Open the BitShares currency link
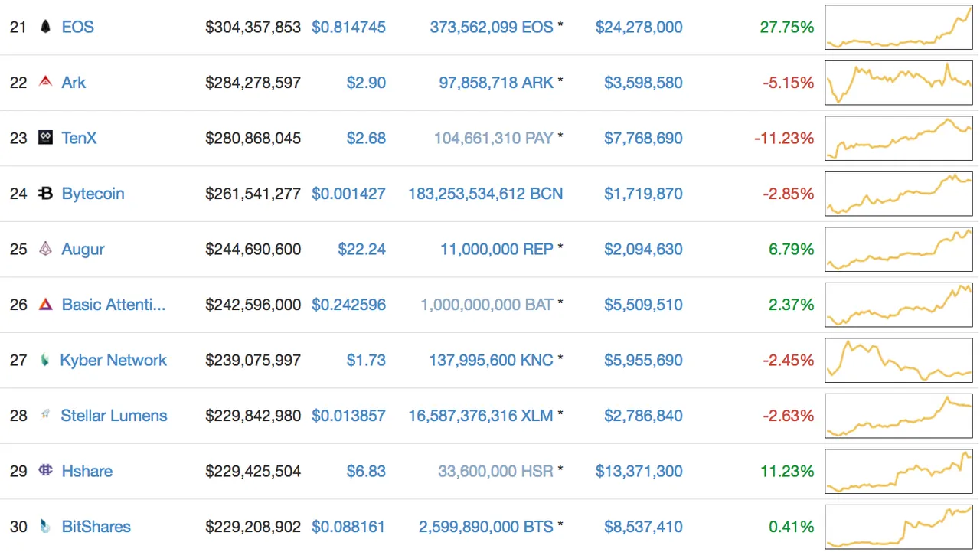The height and width of the screenshot is (552, 980). [96, 527]
